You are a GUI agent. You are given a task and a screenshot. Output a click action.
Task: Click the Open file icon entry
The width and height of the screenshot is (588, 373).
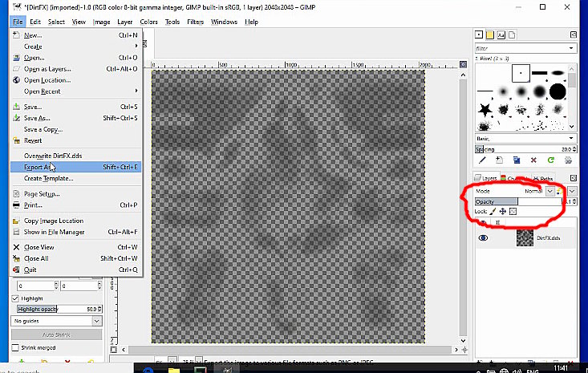click(x=16, y=58)
